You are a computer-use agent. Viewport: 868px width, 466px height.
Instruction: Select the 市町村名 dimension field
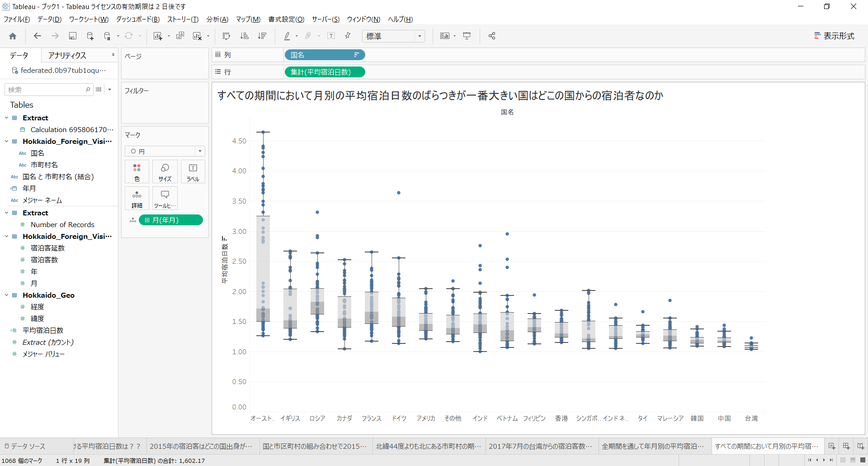[x=44, y=165]
